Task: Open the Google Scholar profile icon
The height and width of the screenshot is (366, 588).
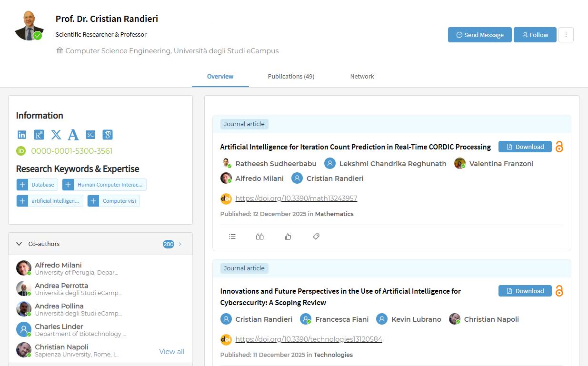Action: [108, 135]
